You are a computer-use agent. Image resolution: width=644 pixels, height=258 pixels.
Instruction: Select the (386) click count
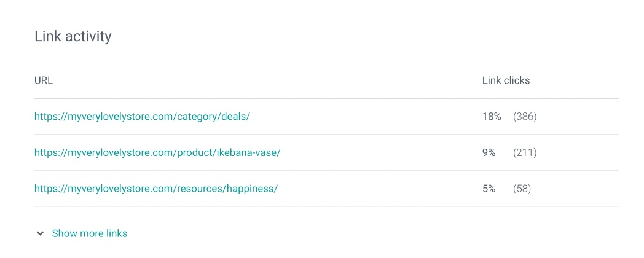pyautogui.click(x=525, y=117)
